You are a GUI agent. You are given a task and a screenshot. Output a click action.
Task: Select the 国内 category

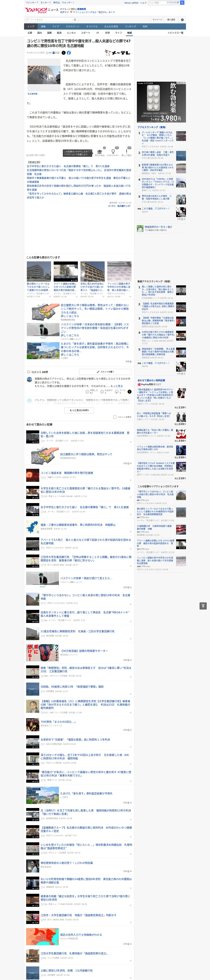pyautogui.click(x=39, y=33)
